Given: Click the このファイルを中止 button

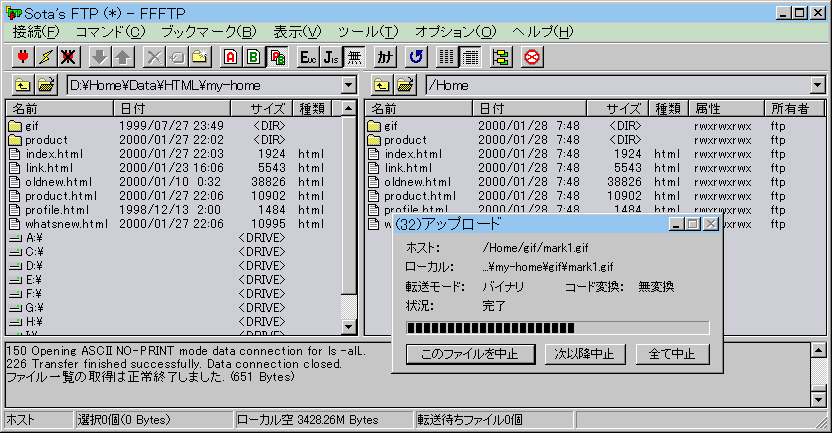Looking at the screenshot, I should tap(471, 354).
